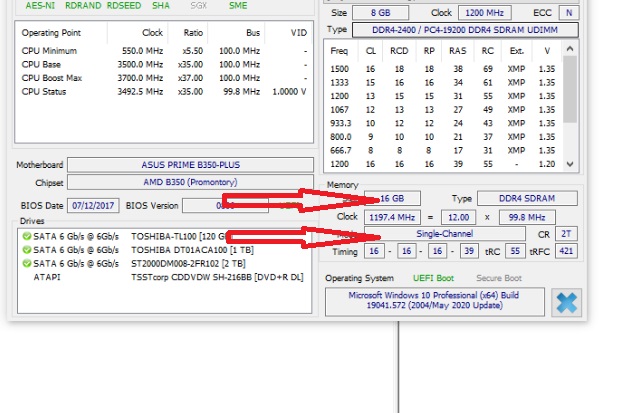The image size is (629, 413).
Task: Click the Single-Channel mode field
Action: (444, 234)
